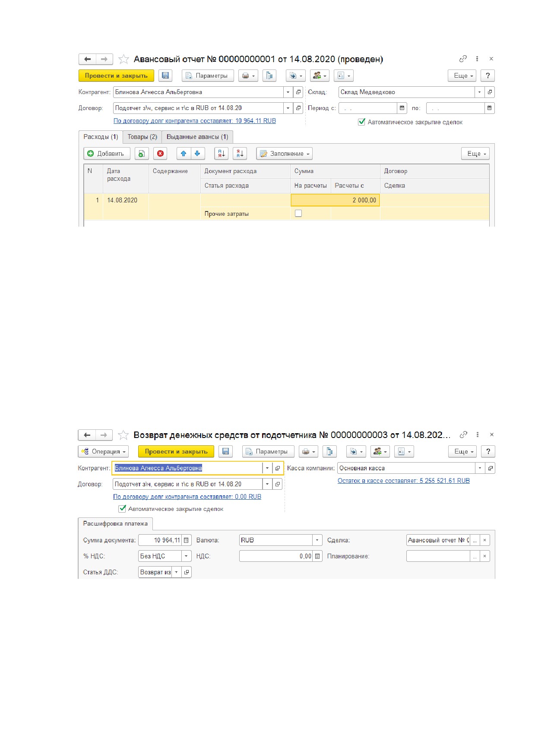535x756 pixels.
Task: Open document structure icon in Возврат денежных средств toolbar
Action: (x=330, y=451)
